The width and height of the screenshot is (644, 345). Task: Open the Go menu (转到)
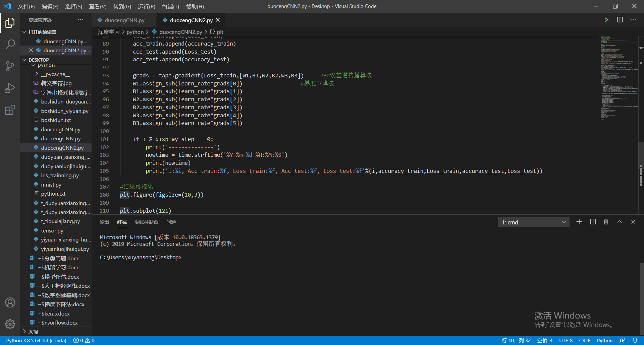tap(122, 6)
